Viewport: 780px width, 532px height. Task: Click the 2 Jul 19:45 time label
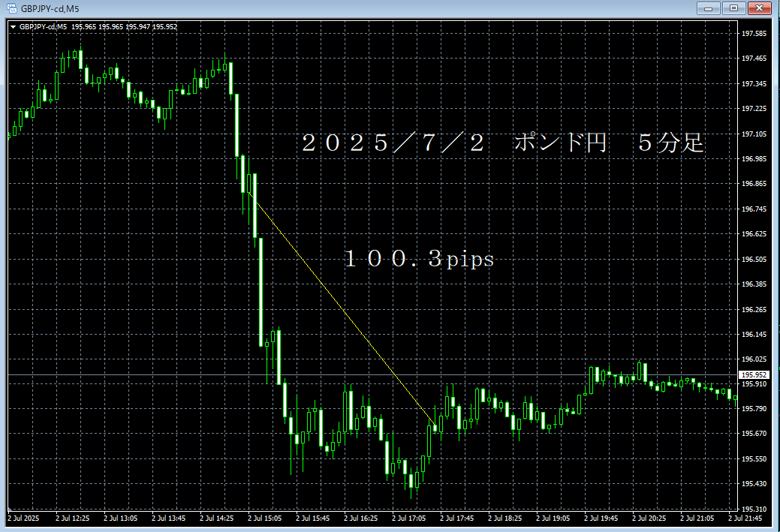point(601,518)
